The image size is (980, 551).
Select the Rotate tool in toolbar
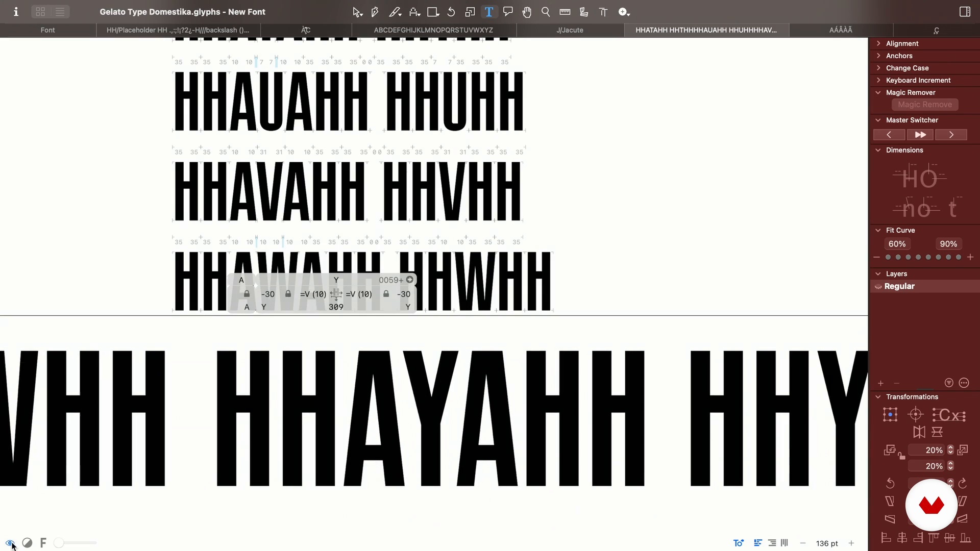coord(451,12)
